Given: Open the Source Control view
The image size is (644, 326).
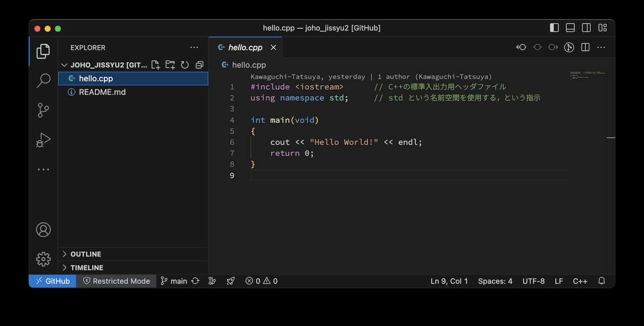Looking at the screenshot, I should (44, 110).
